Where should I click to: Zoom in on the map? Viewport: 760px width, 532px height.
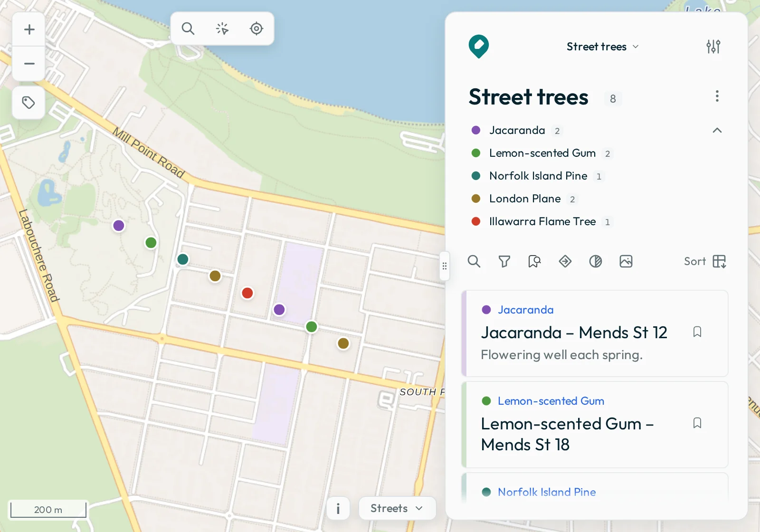pyautogui.click(x=29, y=29)
